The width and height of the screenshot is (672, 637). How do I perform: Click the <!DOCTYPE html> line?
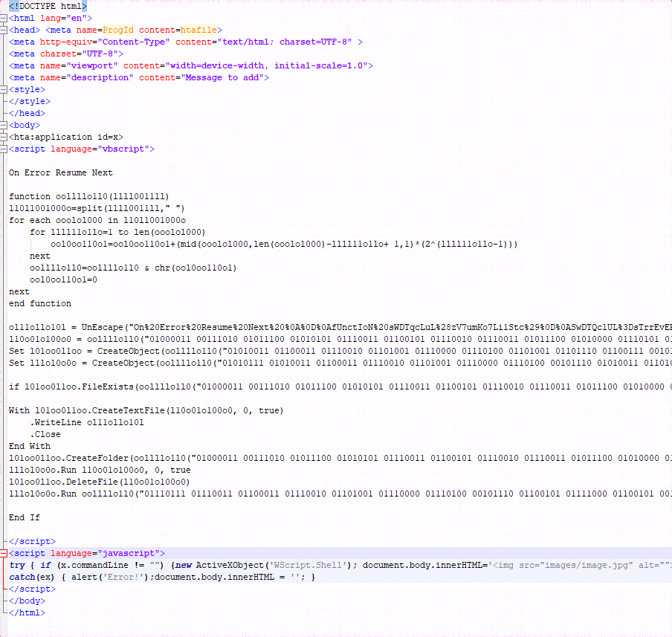[48, 6]
